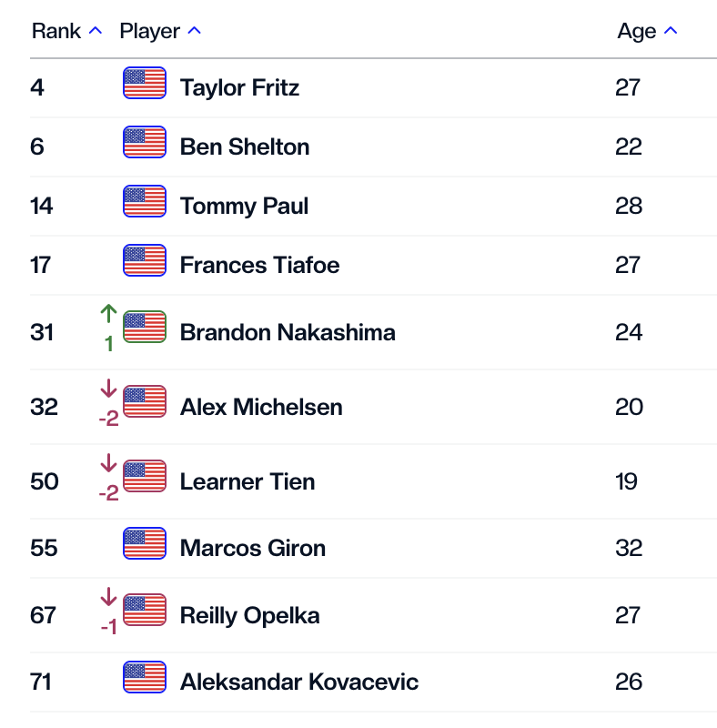This screenshot has width=717, height=728.
Task: Click the flag icon next to Learner Tien
Action: 144,477
